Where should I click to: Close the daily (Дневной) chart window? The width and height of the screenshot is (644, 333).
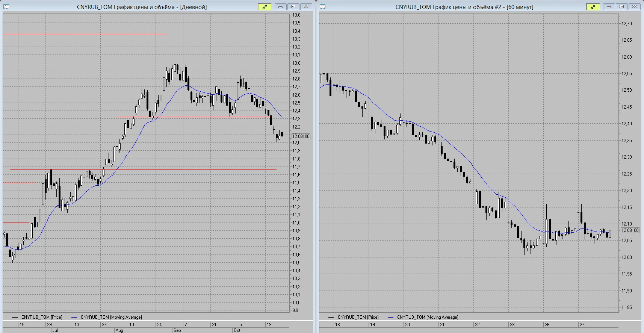[306, 7]
